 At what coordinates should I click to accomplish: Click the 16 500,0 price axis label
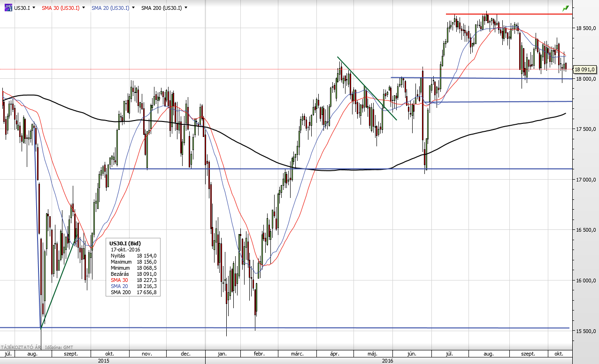(x=586, y=230)
